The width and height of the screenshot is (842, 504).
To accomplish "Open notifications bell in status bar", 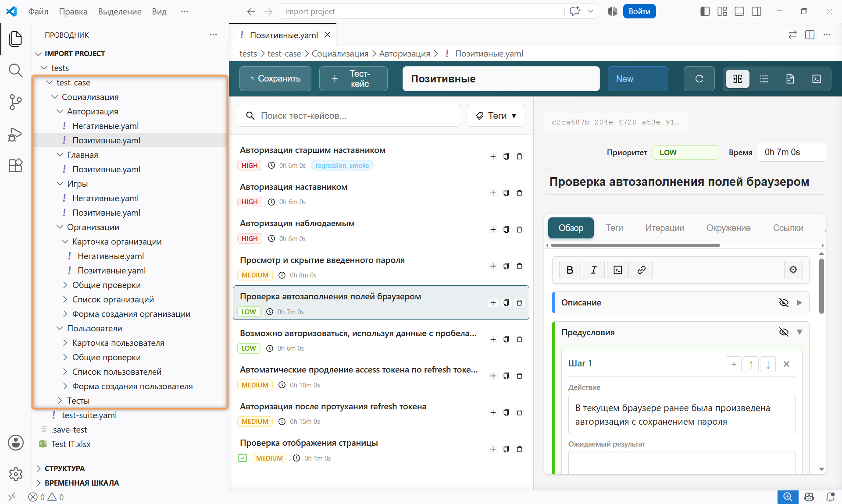I will pyautogui.click(x=830, y=497).
